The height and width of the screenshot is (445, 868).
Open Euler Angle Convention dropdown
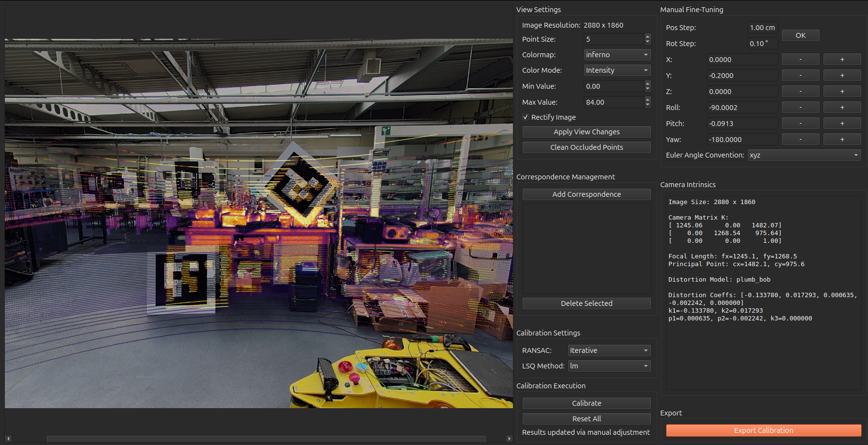(x=804, y=155)
